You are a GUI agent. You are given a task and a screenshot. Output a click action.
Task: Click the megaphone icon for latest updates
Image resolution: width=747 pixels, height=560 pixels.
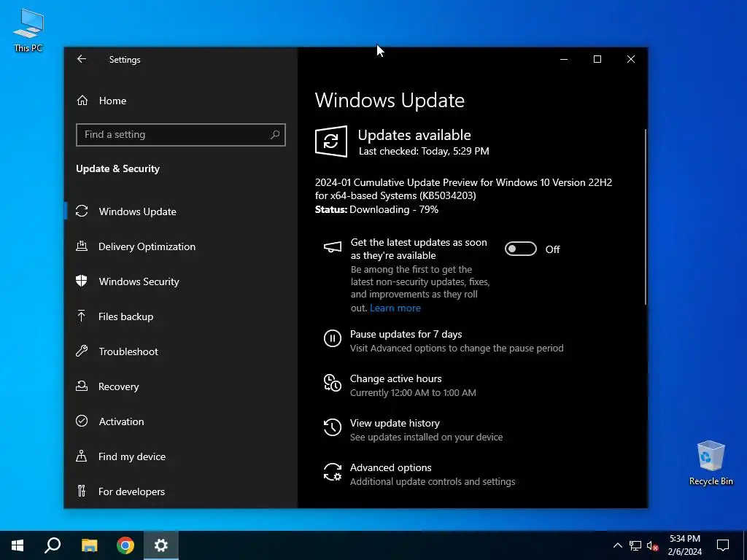(x=333, y=247)
